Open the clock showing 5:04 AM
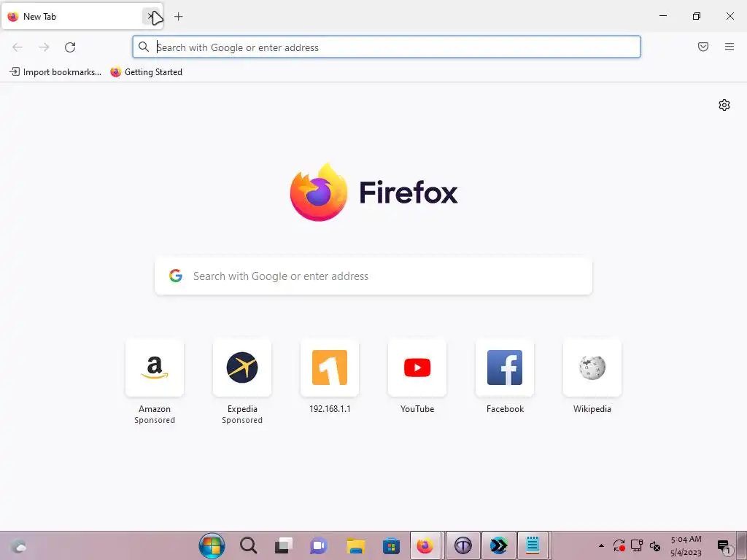 pyautogui.click(x=686, y=545)
